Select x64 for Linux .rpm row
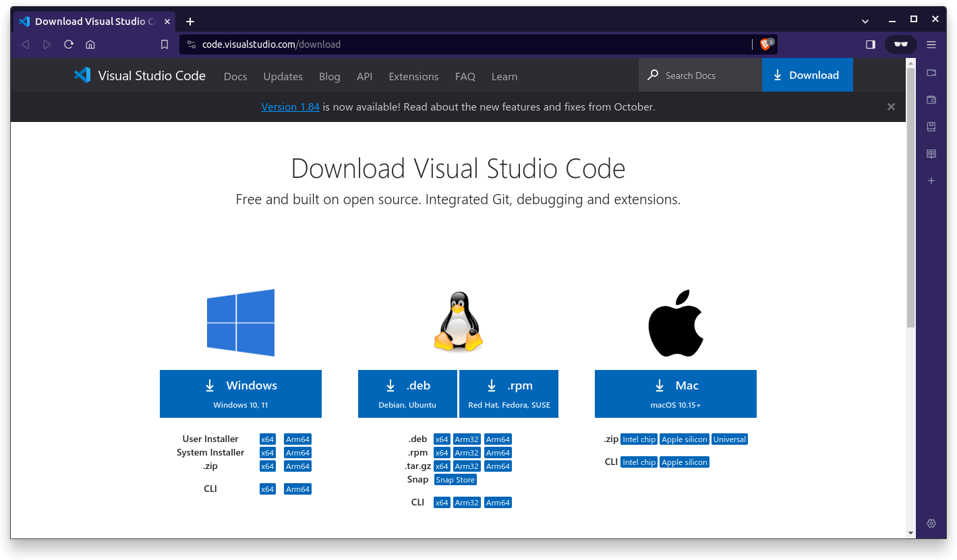This screenshot has width=957, height=560. tap(442, 453)
